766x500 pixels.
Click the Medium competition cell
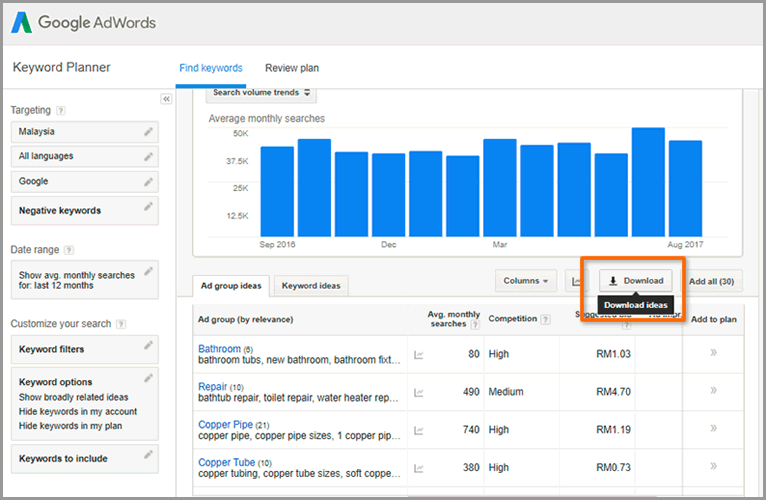(506, 392)
